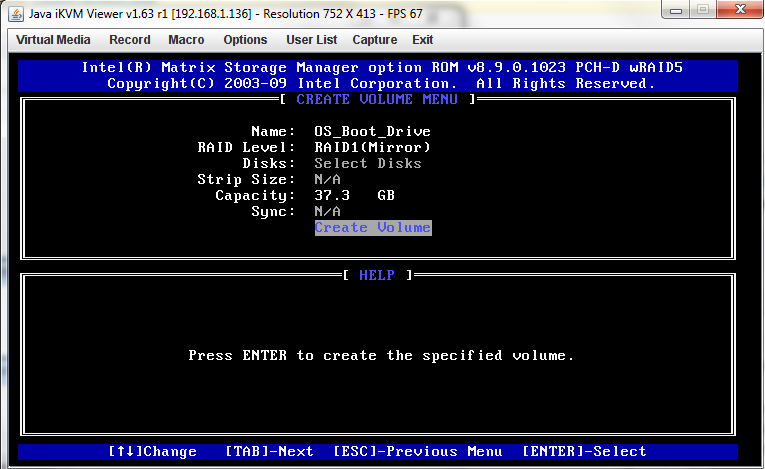Screen dimensions: 765x469
Task: Click the OS_Boot_Drive name field
Action: [372, 131]
